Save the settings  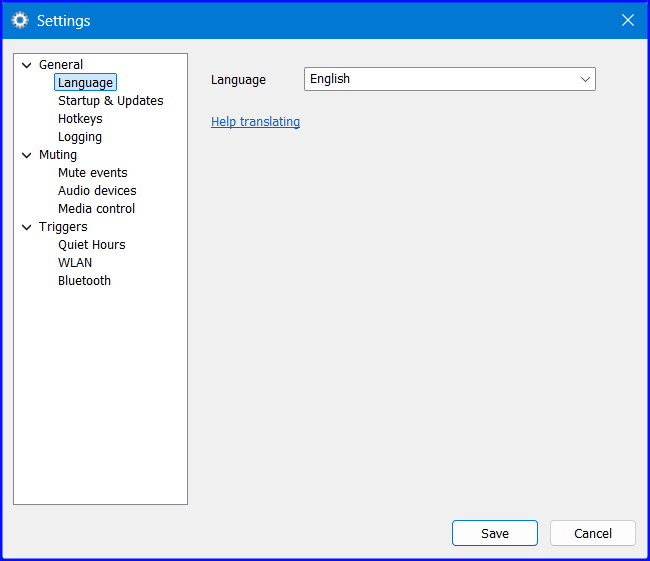(495, 533)
